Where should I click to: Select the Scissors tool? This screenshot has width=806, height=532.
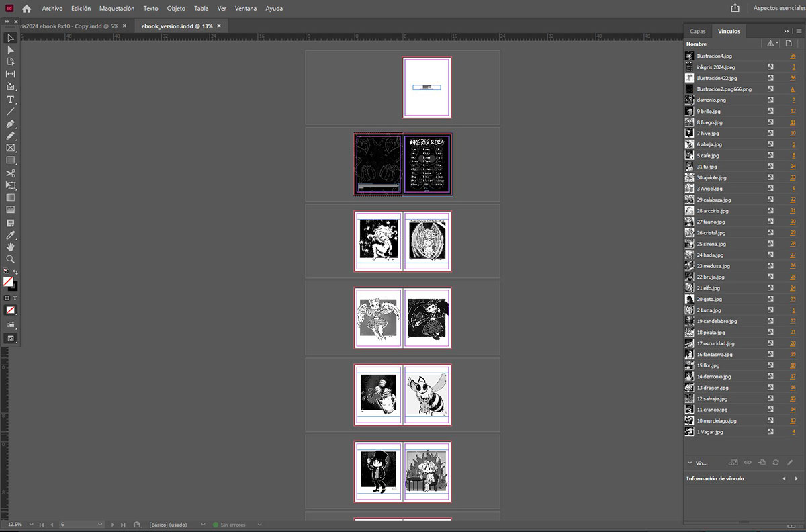pos(11,173)
